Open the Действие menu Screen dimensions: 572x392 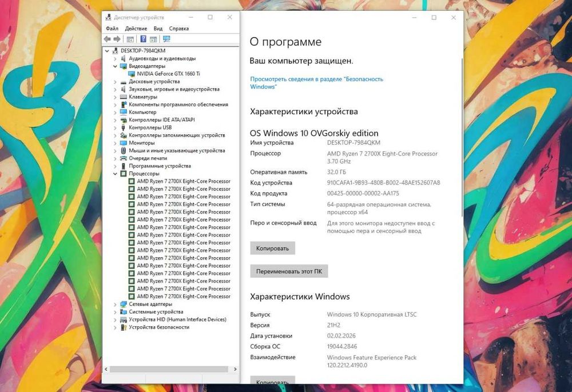(136, 29)
